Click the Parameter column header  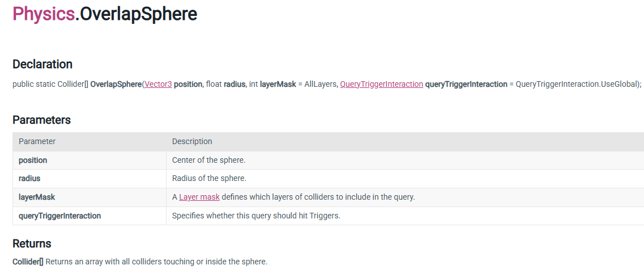(37, 141)
